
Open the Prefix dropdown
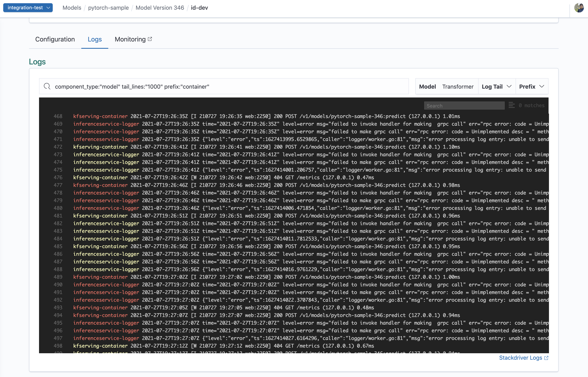[531, 87]
